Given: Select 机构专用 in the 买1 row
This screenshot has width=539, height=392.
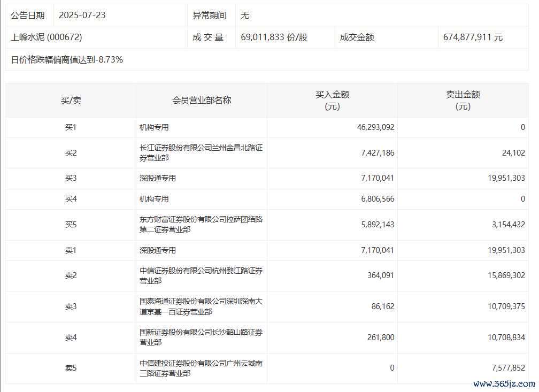Looking at the screenshot, I should [154, 128].
